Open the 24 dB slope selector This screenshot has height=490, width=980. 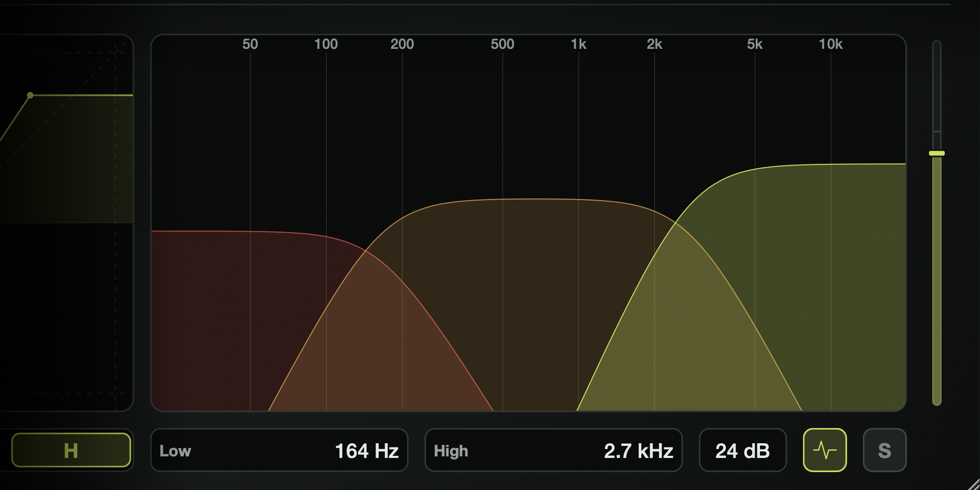pyautogui.click(x=743, y=450)
